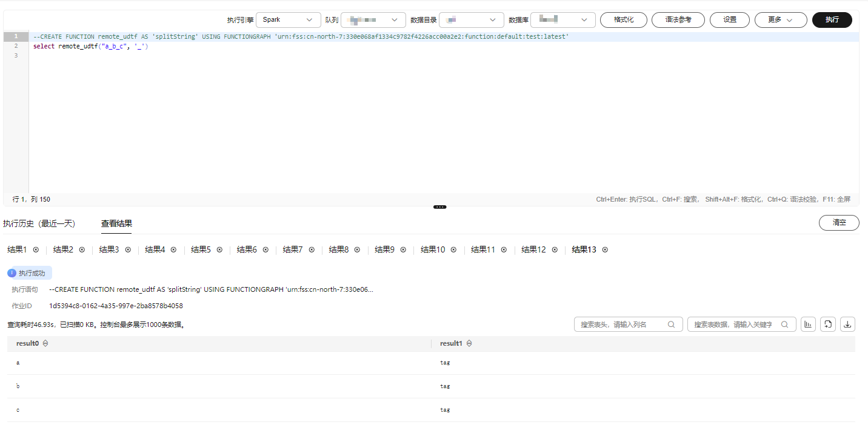Screen dimensions: 868x442
Task: Click the editor resize handle with three dots
Action: 440,207
